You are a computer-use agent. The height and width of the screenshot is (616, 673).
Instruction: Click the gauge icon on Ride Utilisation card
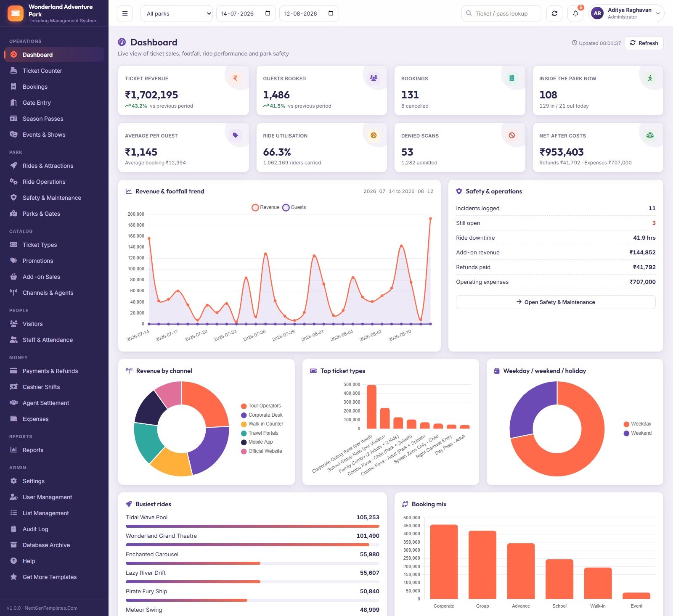pos(374,135)
